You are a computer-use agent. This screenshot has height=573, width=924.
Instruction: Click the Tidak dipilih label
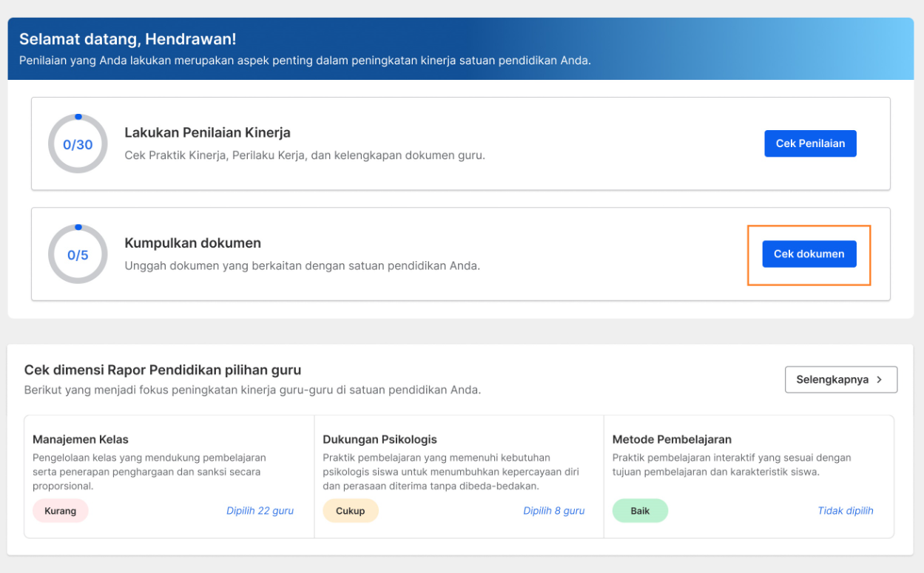[x=845, y=511]
